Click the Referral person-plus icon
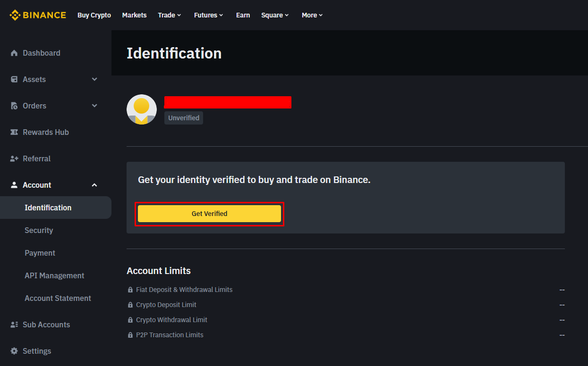This screenshot has width=588, height=366. 14,158
